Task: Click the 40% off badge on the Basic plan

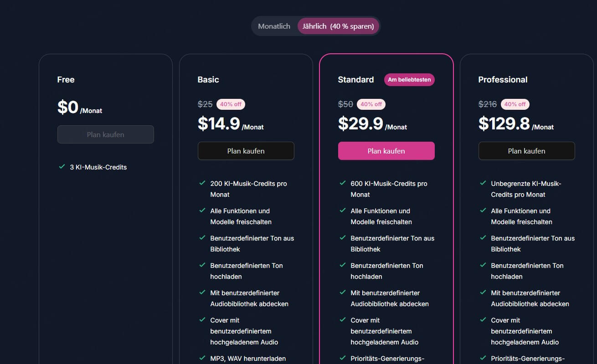Action: [231, 104]
